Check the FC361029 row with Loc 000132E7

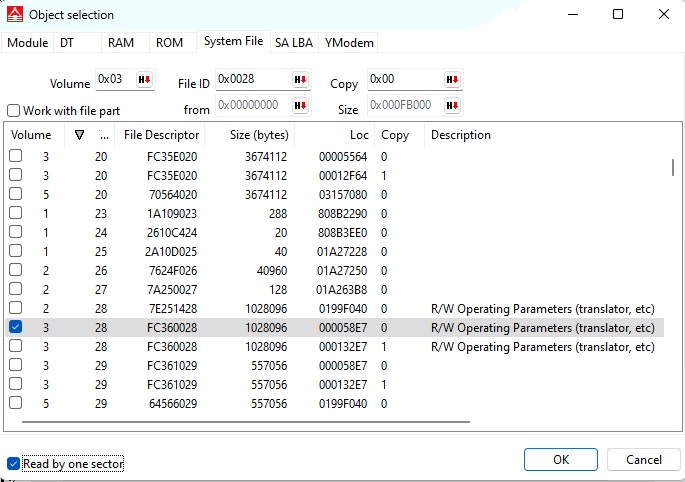pos(16,384)
